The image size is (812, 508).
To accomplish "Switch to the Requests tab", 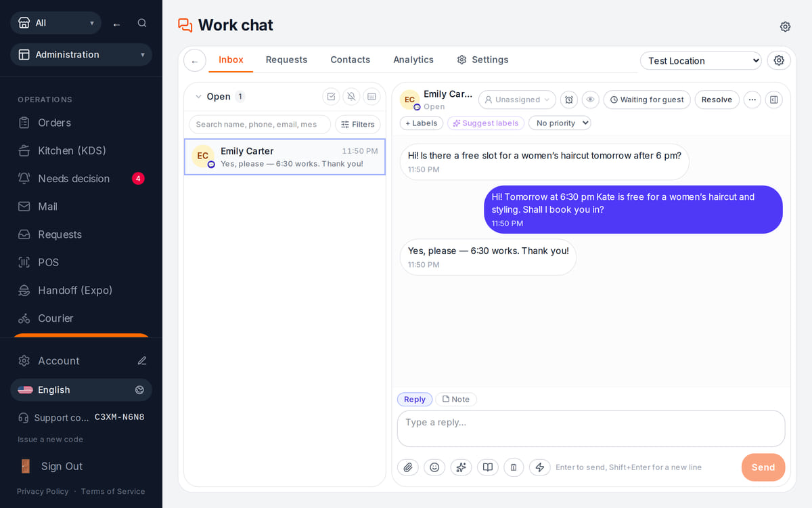I will (286, 60).
